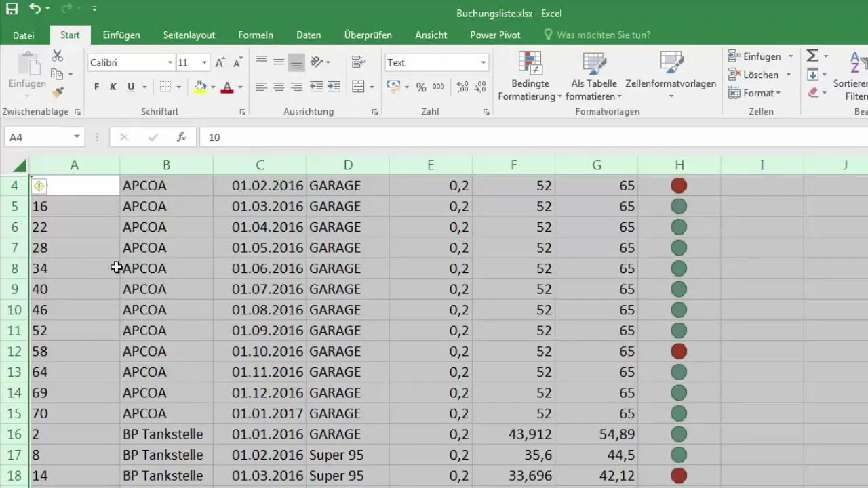Click the Save icon in quick access toolbar
Screen dimensions: 868x488
pos(12,9)
